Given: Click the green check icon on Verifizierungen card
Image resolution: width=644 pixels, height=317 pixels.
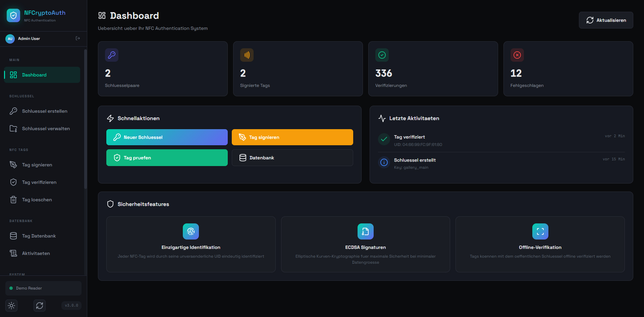Looking at the screenshot, I should (382, 55).
